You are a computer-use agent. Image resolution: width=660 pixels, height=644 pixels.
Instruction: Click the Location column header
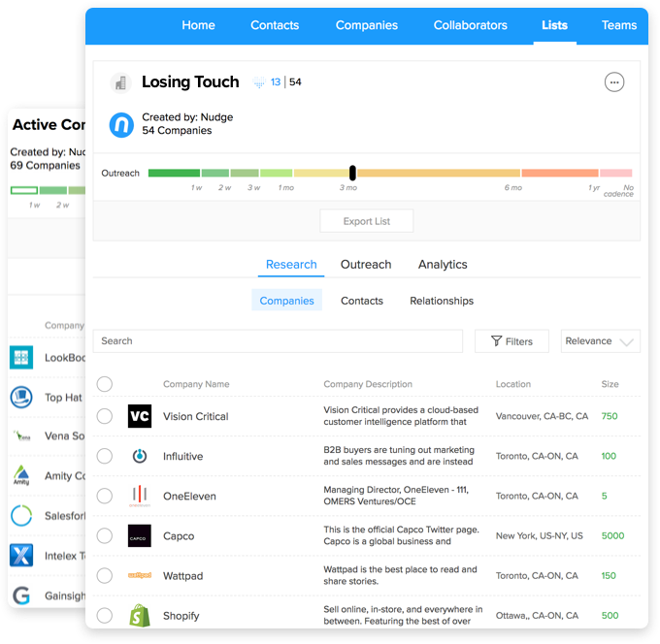512,384
